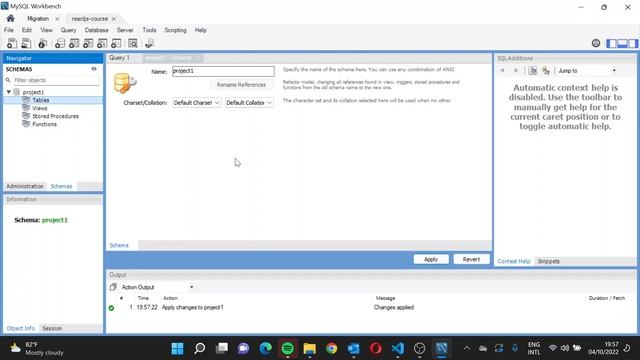Refresh schemas icon next to SCHEMAS header
This screenshot has width=640, height=360.
[x=94, y=69]
